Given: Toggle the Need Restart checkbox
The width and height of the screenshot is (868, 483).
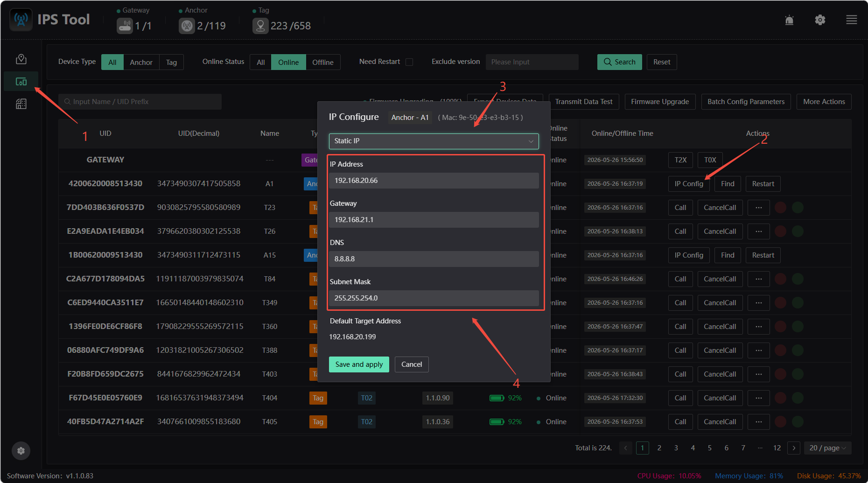Looking at the screenshot, I should (x=409, y=62).
